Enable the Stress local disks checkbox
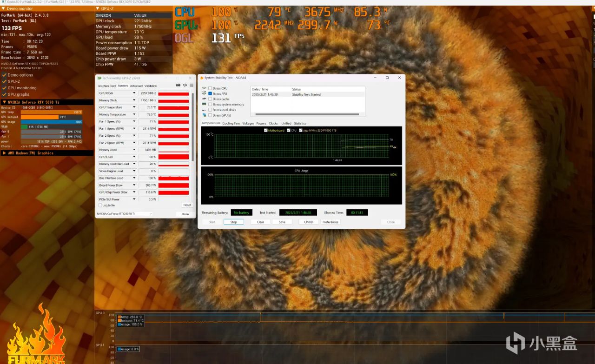Screen dimensions: 595x364 pyautogui.click(x=210, y=110)
